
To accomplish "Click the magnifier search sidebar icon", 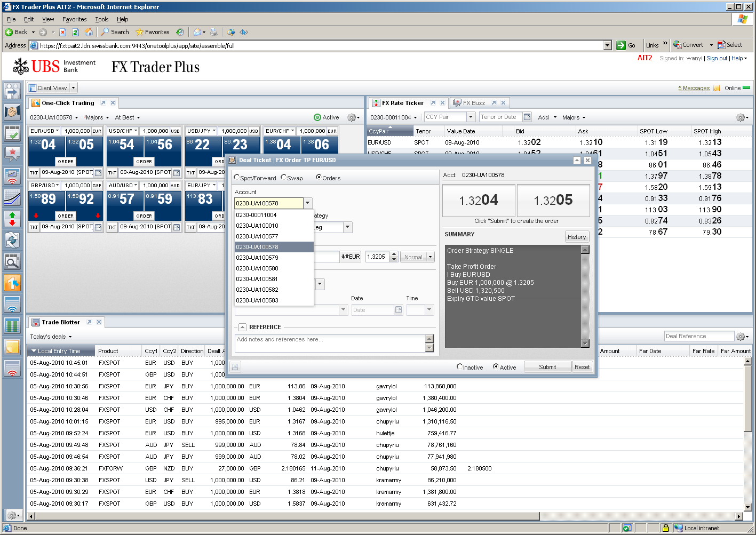I will pos(12,261).
